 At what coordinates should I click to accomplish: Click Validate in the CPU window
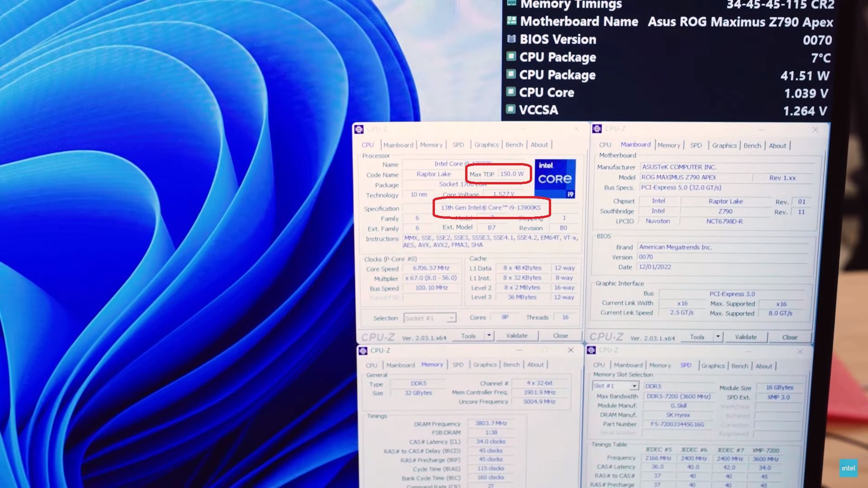pyautogui.click(x=517, y=336)
